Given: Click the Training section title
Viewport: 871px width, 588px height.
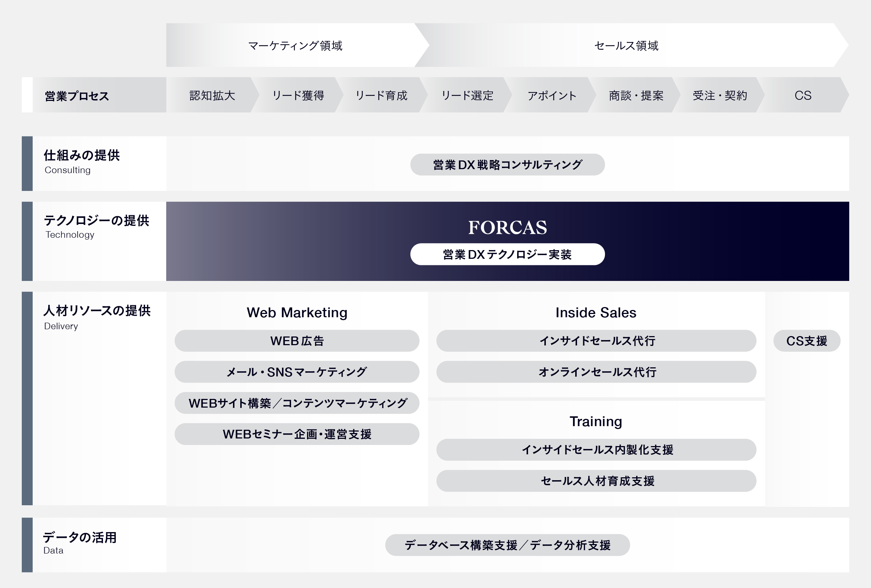Looking at the screenshot, I should [596, 422].
